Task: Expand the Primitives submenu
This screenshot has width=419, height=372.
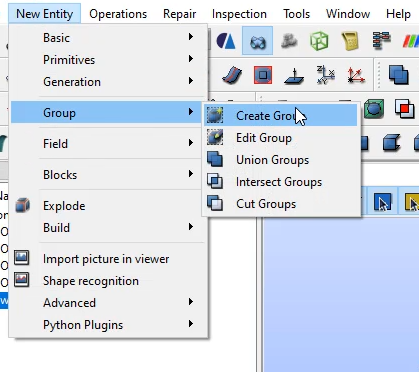Action: tap(108, 60)
